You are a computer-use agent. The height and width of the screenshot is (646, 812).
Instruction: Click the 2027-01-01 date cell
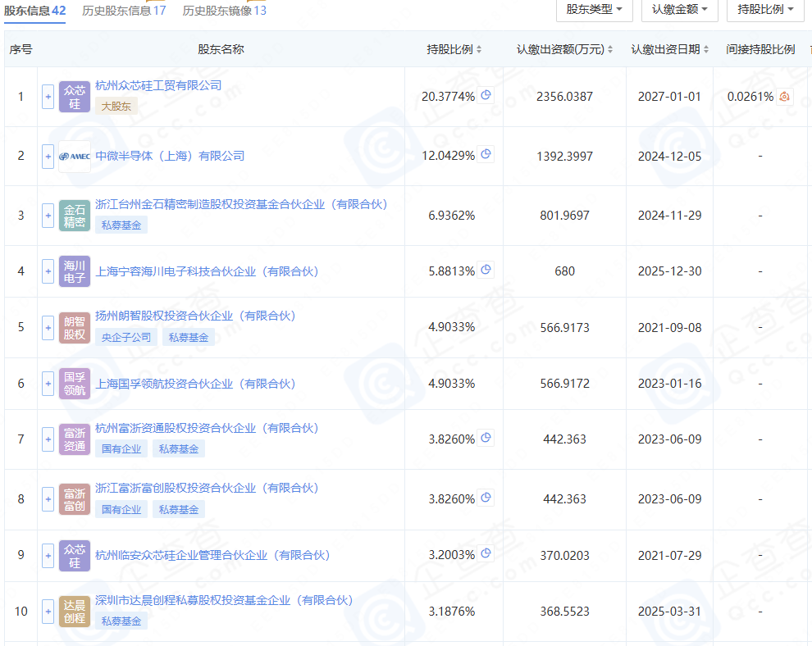pyautogui.click(x=669, y=97)
